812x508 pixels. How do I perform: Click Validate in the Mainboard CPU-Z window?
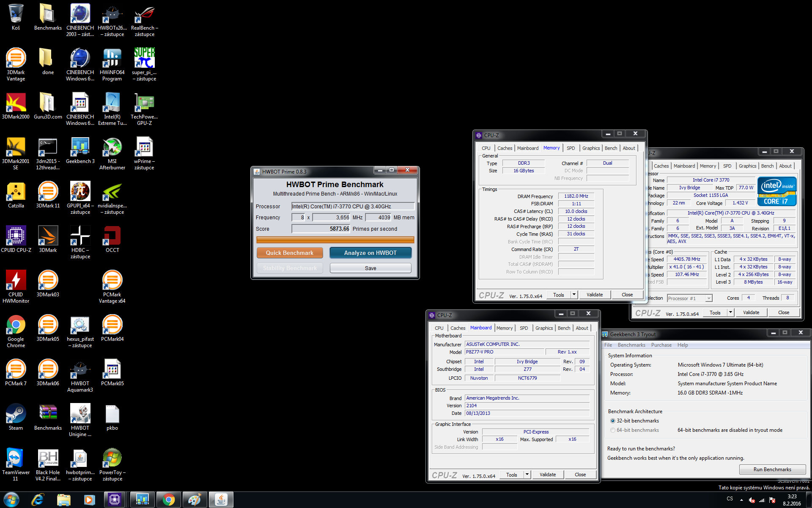pyautogui.click(x=548, y=475)
